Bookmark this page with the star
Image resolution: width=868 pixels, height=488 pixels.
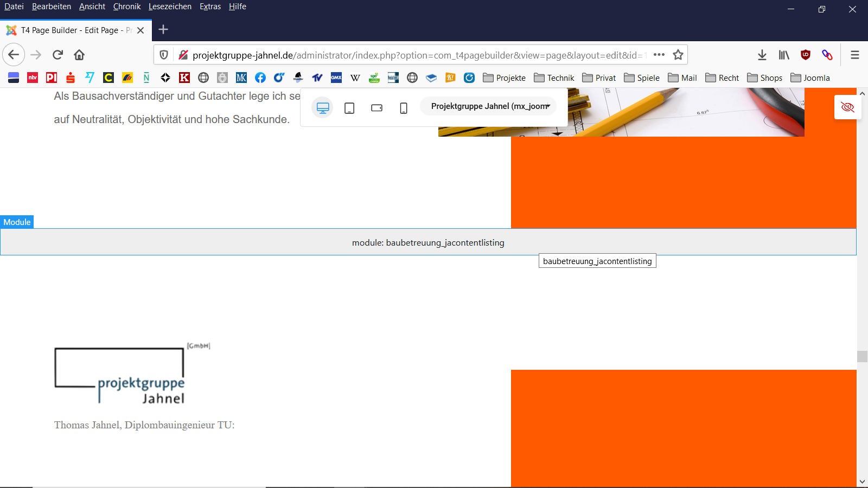click(678, 55)
